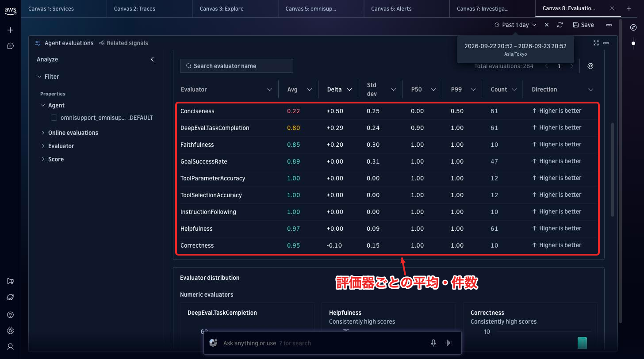Add a new canvas tab
644x359 pixels.
click(x=629, y=8)
